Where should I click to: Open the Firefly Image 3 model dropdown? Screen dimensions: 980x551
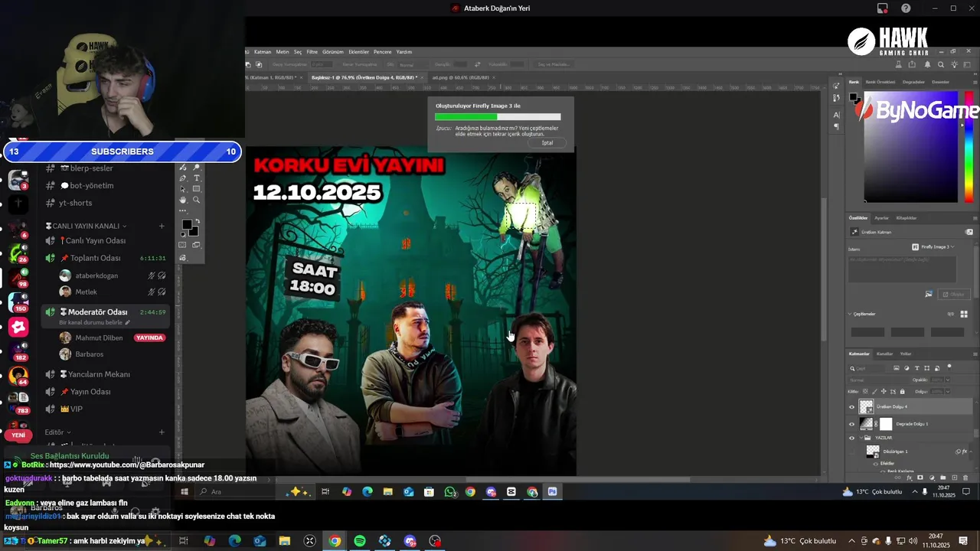[x=933, y=247]
